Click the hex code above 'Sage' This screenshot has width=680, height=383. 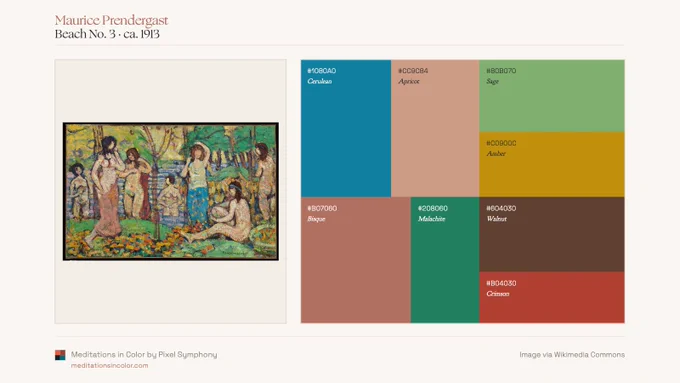(501, 71)
